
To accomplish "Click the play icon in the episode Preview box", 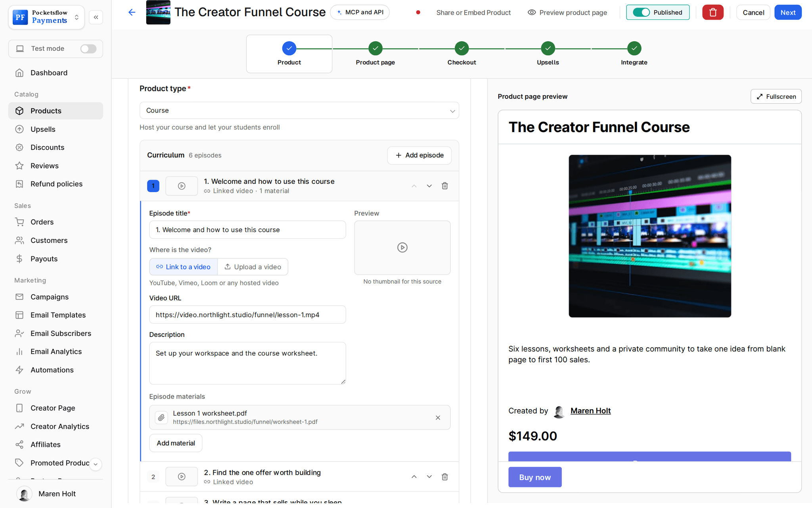I will click(402, 248).
